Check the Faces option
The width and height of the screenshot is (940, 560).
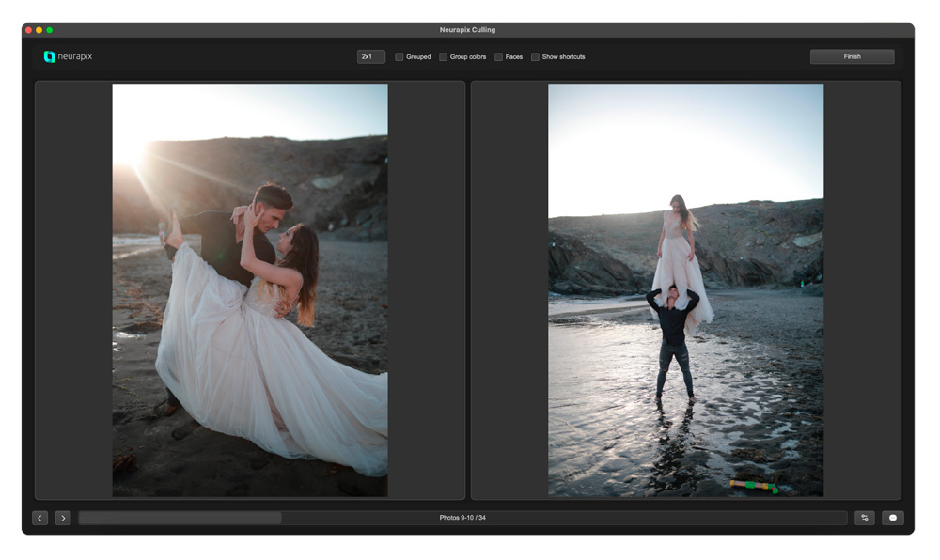coord(499,57)
